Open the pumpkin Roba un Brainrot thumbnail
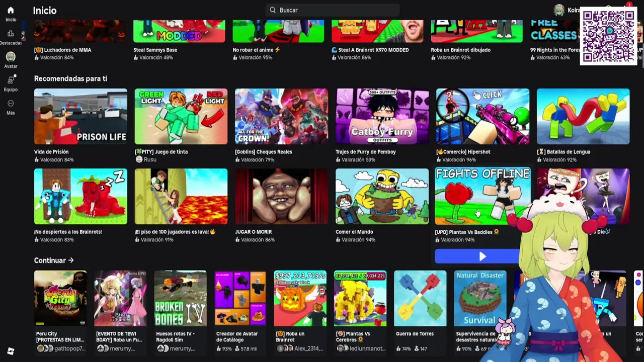Image resolution: width=644 pixels, height=362 pixels. 300,299
